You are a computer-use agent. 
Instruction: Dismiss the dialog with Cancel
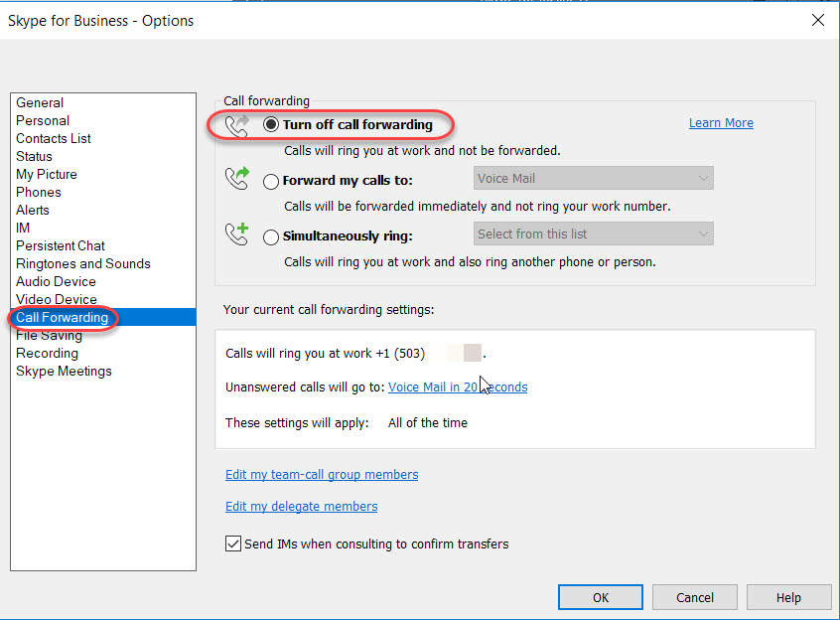(x=694, y=597)
